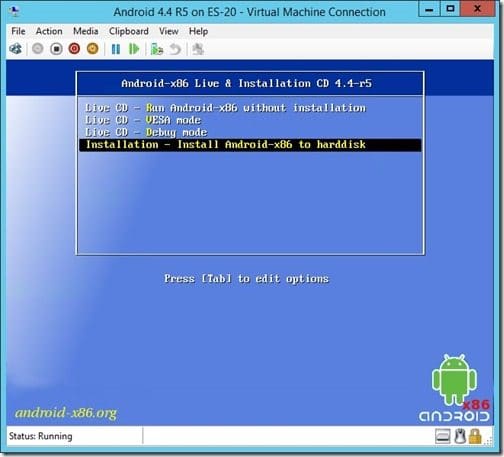
Task: Turn off the virtual machine
Action: click(x=56, y=49)
